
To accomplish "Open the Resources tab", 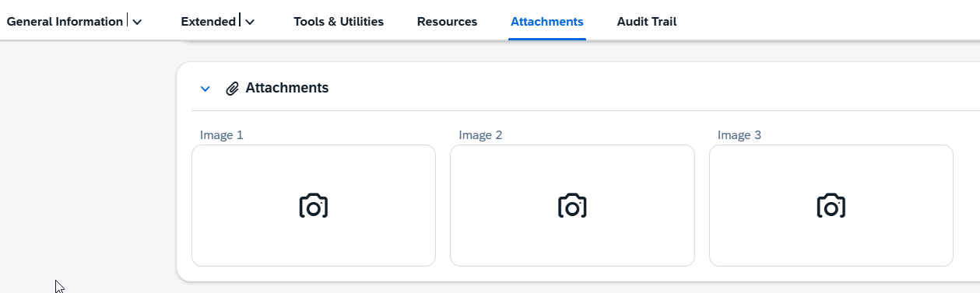I will coord(447,22).
